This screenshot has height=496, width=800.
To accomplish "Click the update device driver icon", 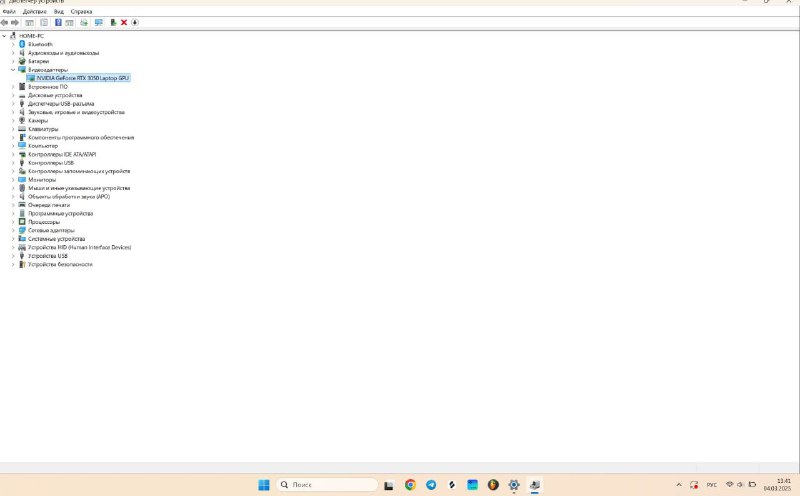I will click(x=113, y=22).
